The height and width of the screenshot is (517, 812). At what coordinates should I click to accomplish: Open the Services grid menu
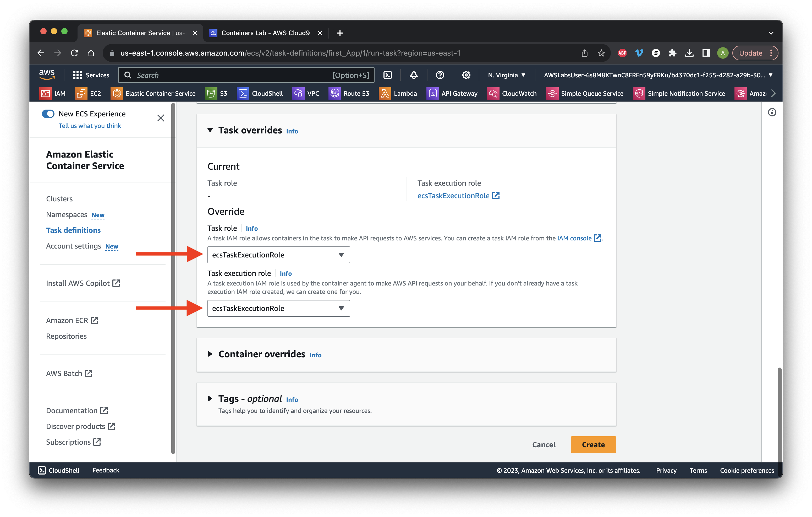[91, 75]
